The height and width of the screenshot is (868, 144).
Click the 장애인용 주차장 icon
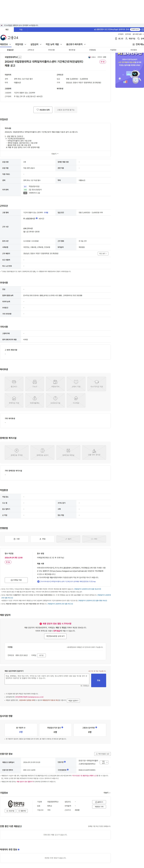point(16,453)
